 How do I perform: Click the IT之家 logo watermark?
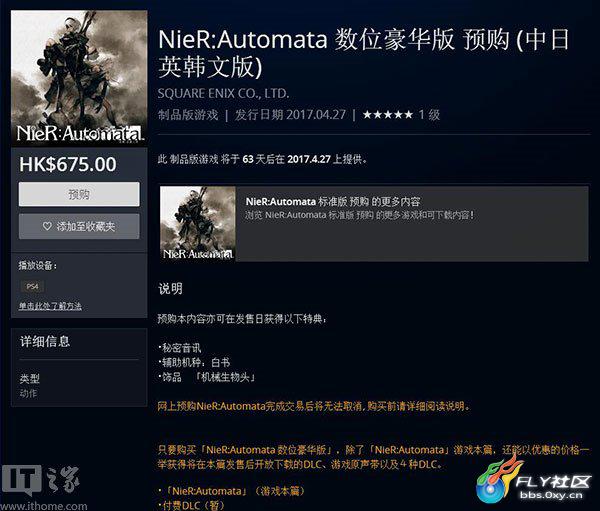pos(40,480)
